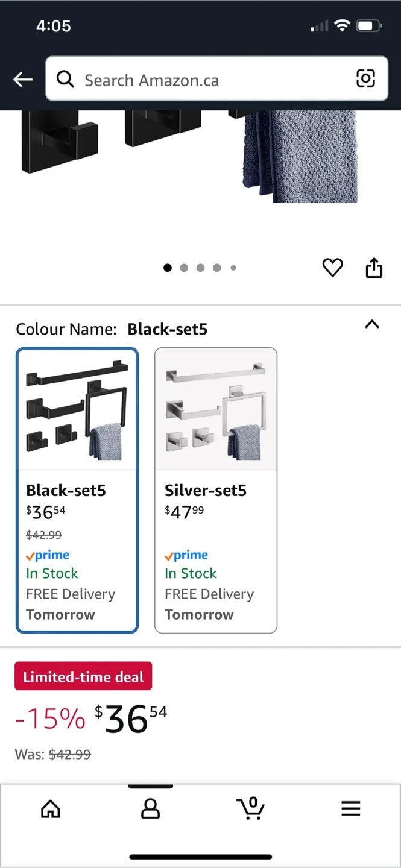
Task: Tap the prime badge under Silver-set5
Action: click(186, 555)
